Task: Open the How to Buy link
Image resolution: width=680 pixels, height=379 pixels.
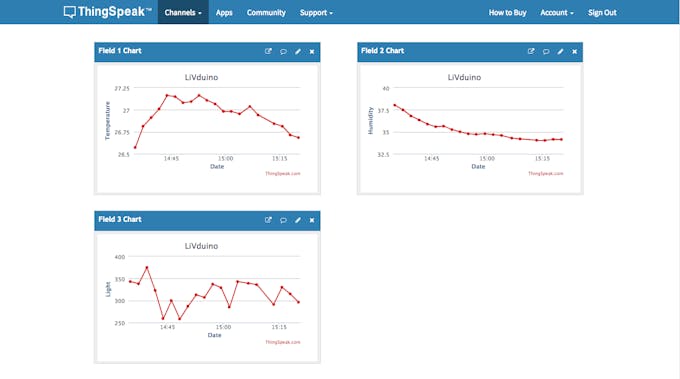Action: (507, 13)
